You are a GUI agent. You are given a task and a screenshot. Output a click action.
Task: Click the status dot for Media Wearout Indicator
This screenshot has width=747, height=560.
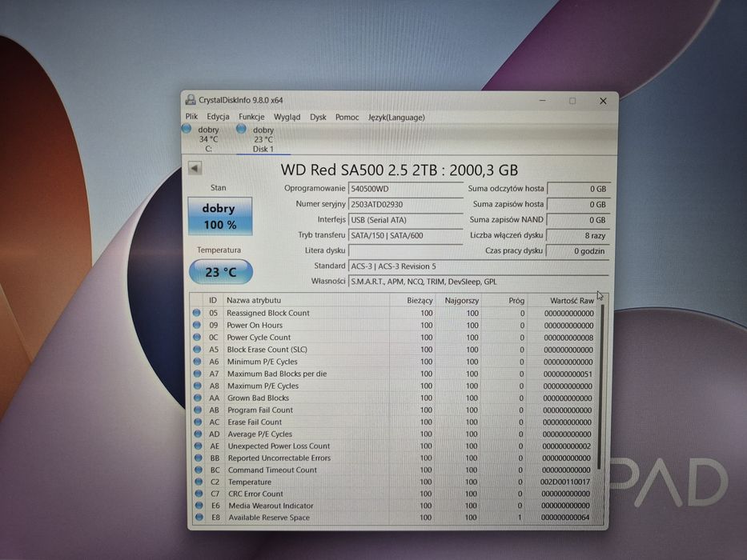pyautogui.click(x=199, y=506)
